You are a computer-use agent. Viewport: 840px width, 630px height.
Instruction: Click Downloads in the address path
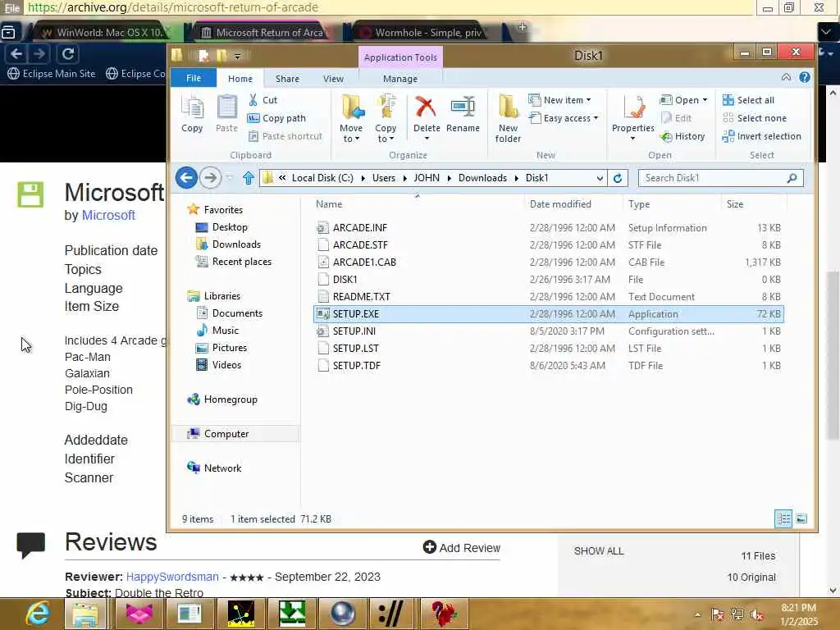click(482, 178)
